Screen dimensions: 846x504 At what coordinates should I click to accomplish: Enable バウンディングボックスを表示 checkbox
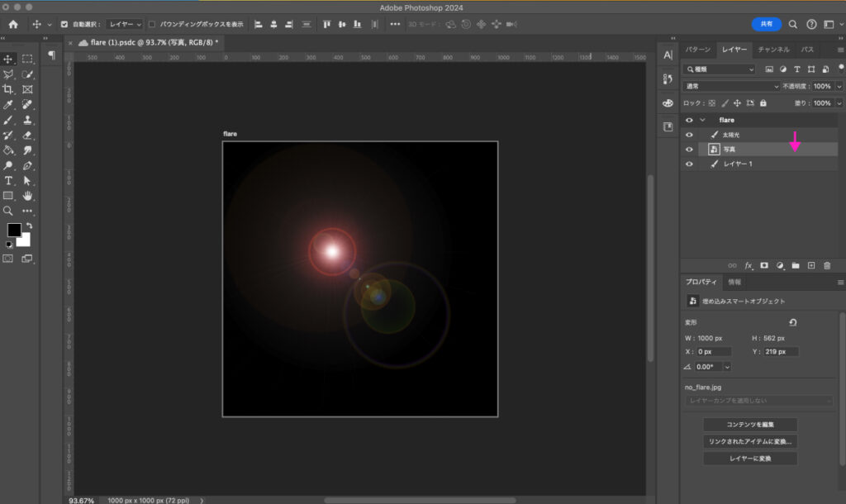tap(151, 25)
